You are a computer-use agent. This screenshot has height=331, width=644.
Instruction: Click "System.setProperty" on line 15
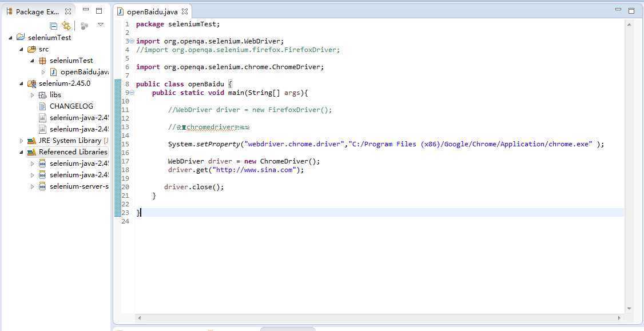coord(204,144)
